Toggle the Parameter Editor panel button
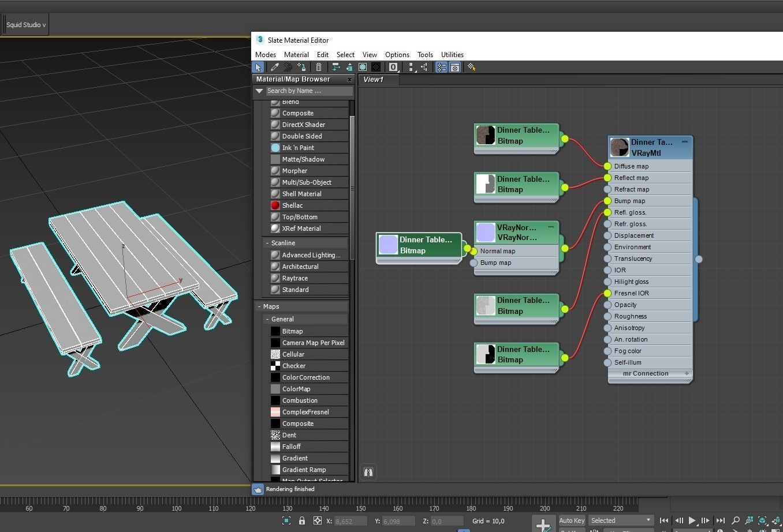The width and height of the screenshot is (783, 532). click(455, 68)
